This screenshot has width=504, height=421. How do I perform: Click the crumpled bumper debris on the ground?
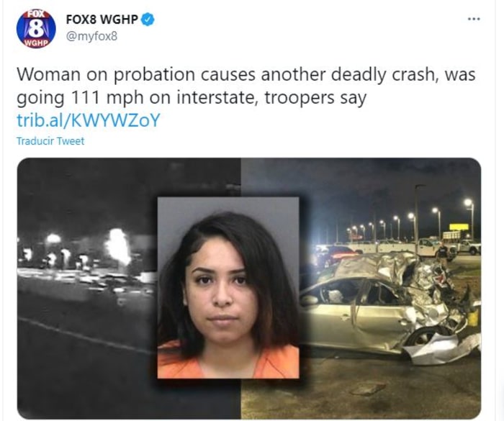point(441,348)
